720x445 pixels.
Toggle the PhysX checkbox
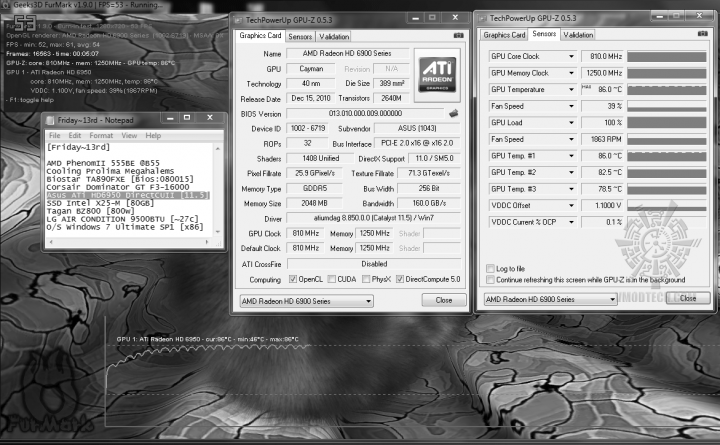pos(366,279)
